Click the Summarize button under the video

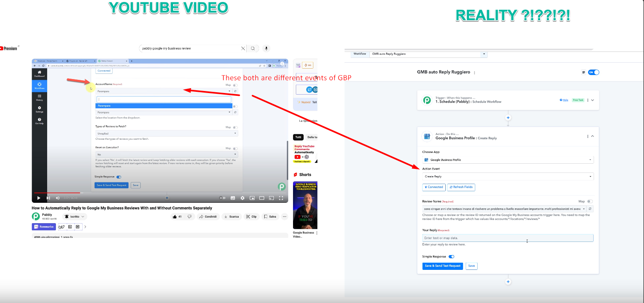pos(44,227)
